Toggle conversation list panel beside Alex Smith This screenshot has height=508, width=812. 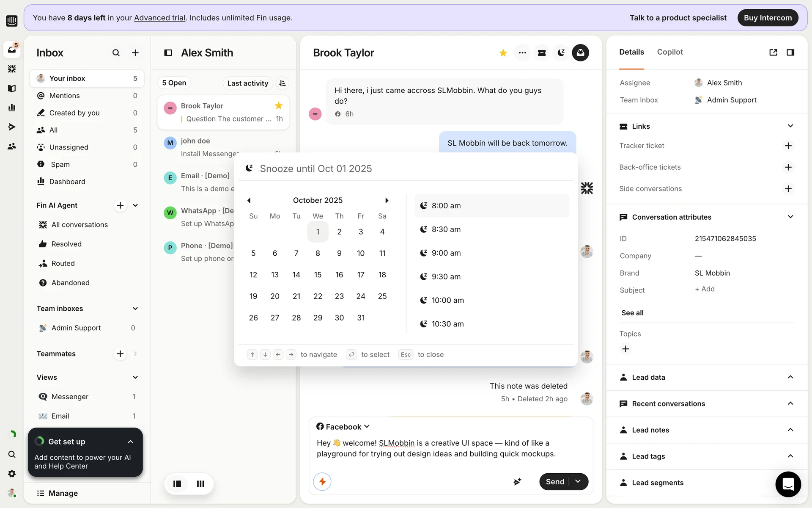[168, 53]
